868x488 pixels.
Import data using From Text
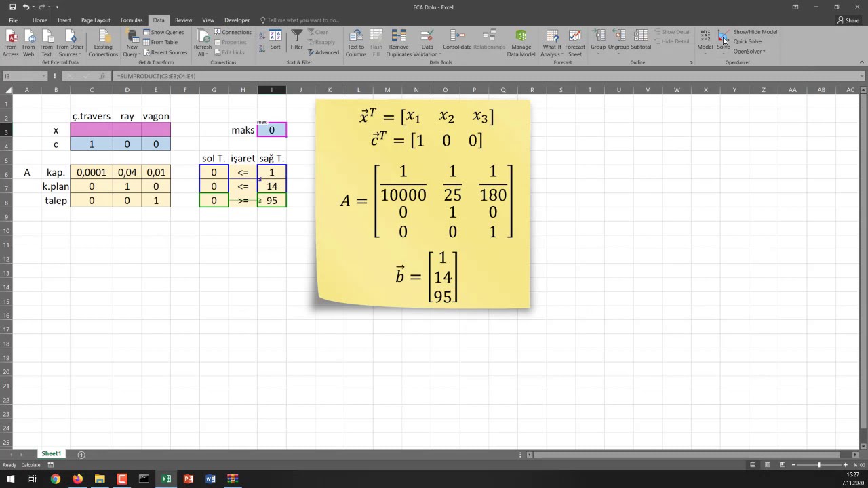tap(46, 43)
